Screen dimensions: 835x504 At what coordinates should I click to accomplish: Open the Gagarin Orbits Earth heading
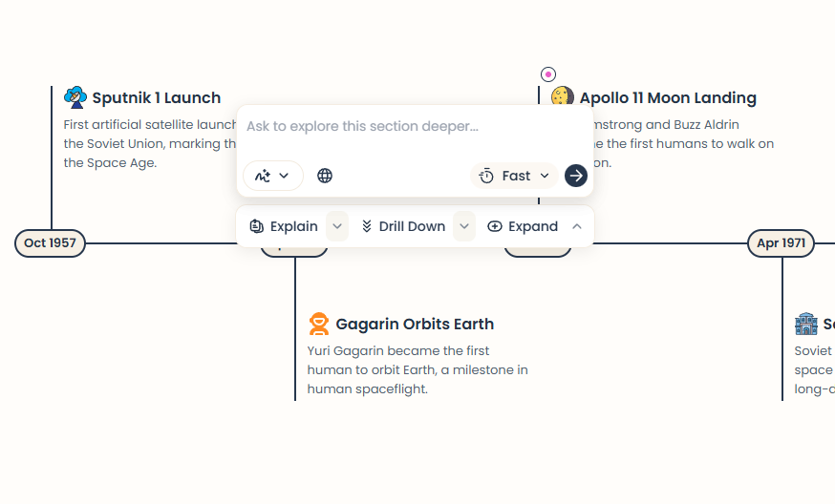[x=415, y=325]
